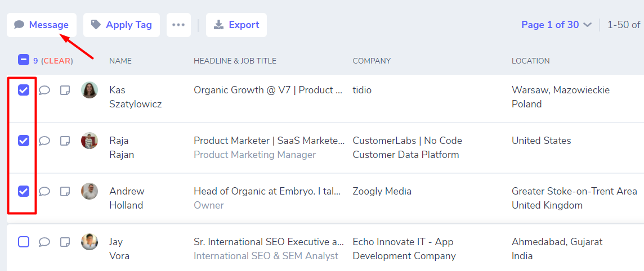This screenshot has height=271, width=644.
Task: Uncheck the checkbox for Kas Szatylowicz
Action: 24,90
